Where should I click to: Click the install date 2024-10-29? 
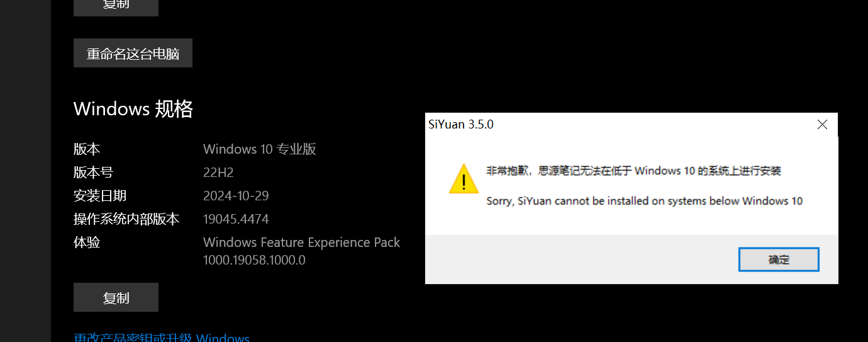(x=236, y=196)
